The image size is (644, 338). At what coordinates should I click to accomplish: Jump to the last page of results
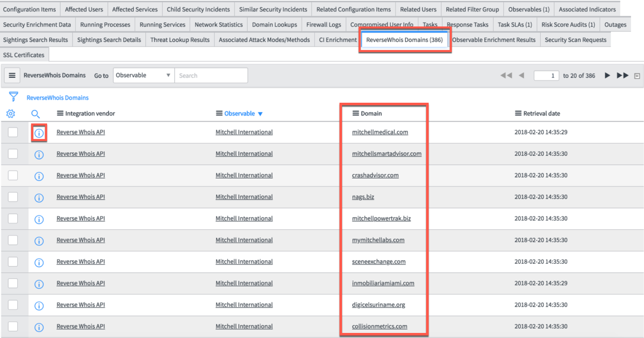623,75
